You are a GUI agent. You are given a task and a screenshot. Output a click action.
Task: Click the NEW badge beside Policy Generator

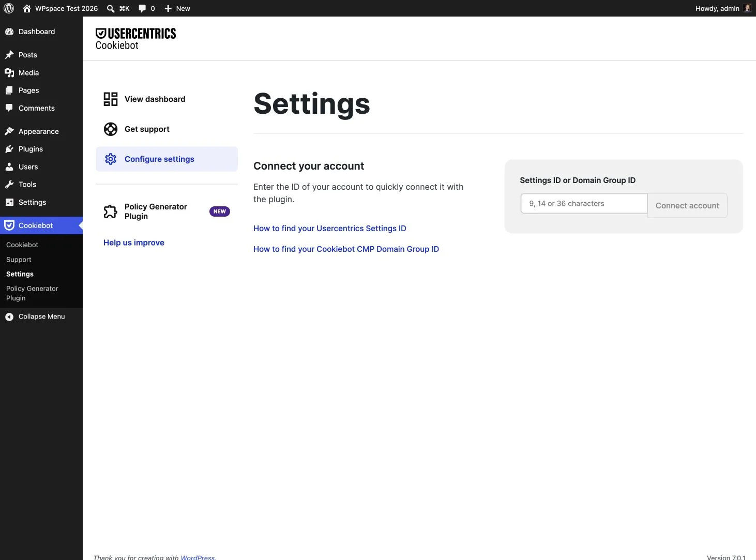click(x=220, y=211)
